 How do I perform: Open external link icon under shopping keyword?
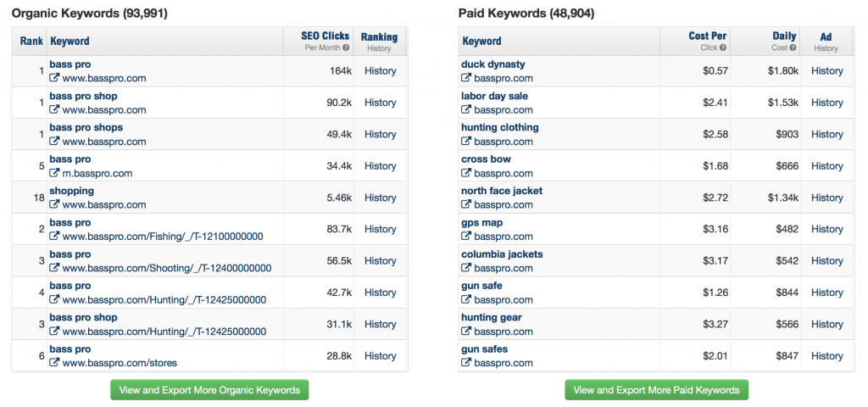[x=54, y=205]
